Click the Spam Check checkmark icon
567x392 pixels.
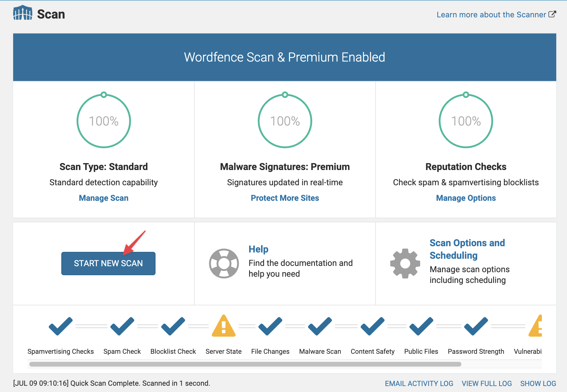(122, 326)
